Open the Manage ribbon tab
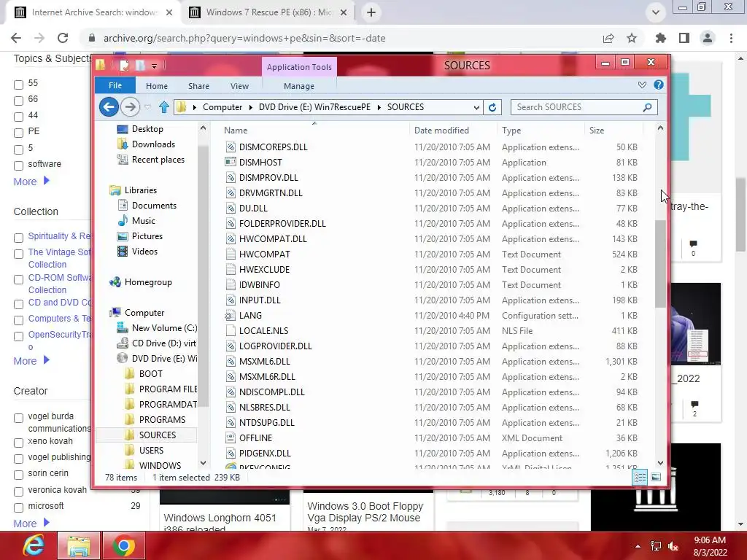This screenshot has height=560, width=747. point(298,86)
